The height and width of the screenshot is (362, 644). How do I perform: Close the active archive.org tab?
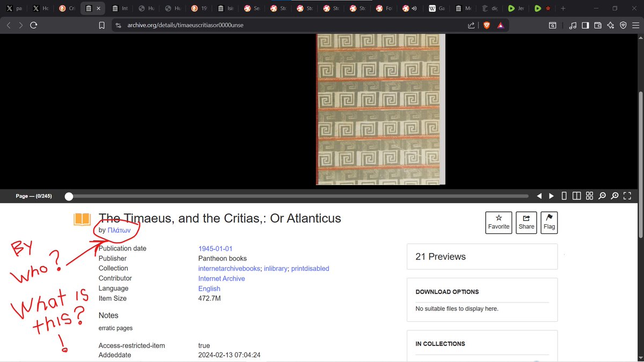[98, 9]
